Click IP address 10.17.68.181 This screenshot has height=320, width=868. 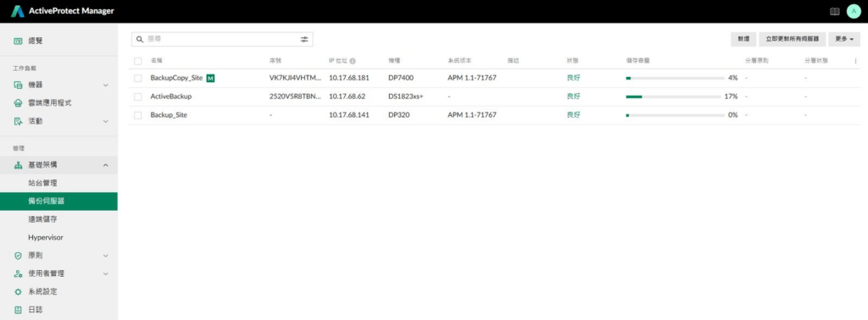pyautogui.click(x=348, y=79)
